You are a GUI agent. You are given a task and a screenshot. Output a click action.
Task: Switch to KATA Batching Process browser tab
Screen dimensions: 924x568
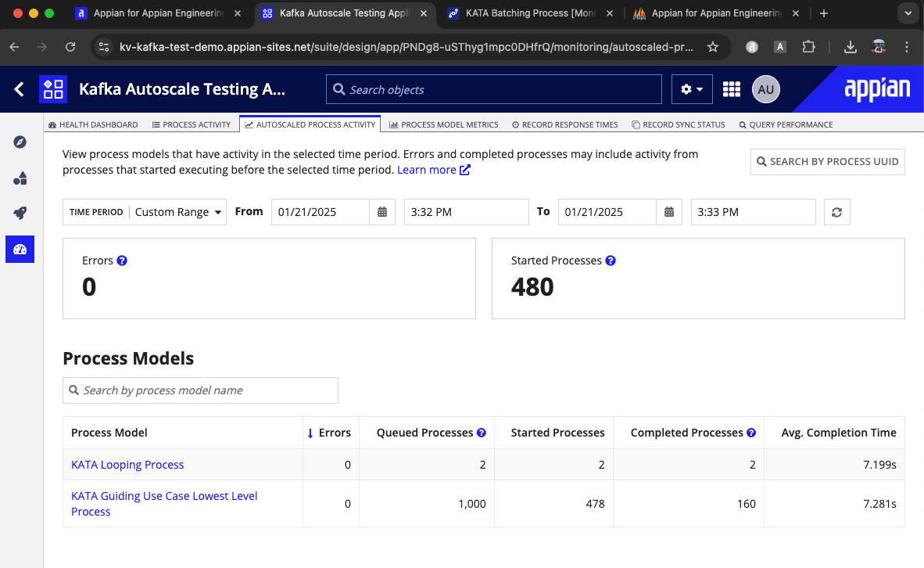530,13
